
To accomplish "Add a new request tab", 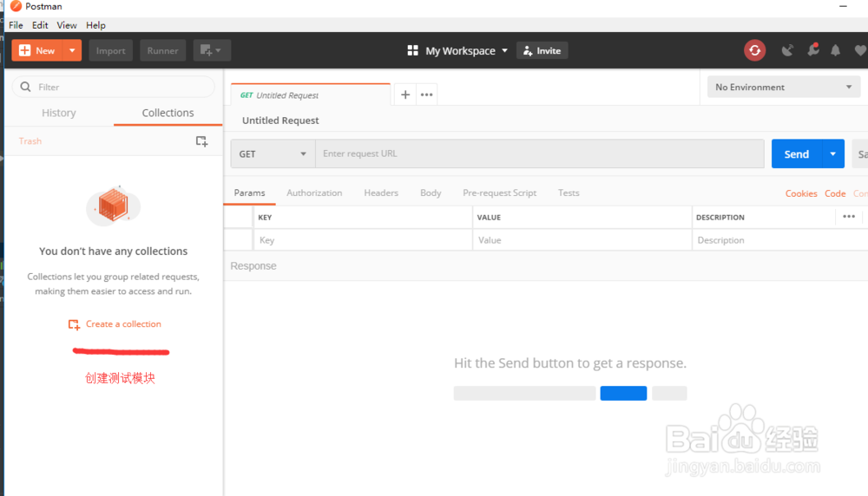I will pyautogui.click(x=405, y=95).
